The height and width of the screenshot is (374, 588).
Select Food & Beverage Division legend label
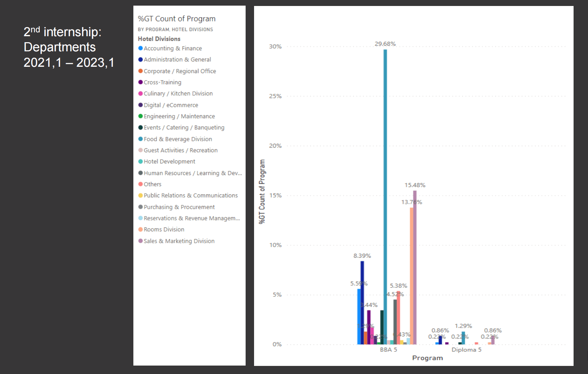click(178, 139)
